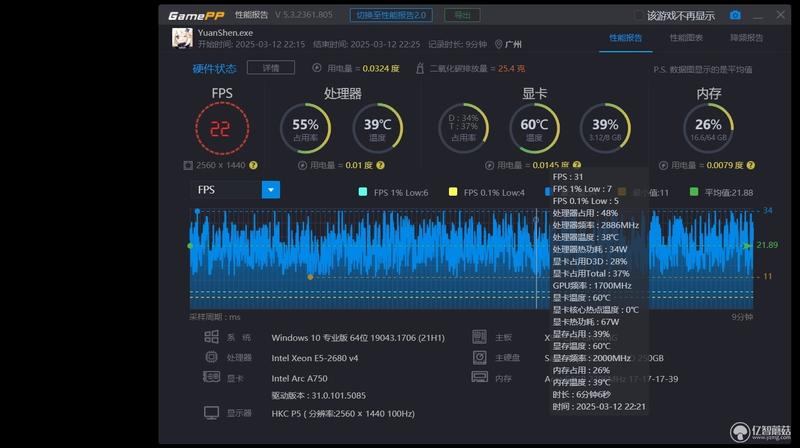Click the screenshot camera icon
Screen dimensions: 800x448
[735, 15]
